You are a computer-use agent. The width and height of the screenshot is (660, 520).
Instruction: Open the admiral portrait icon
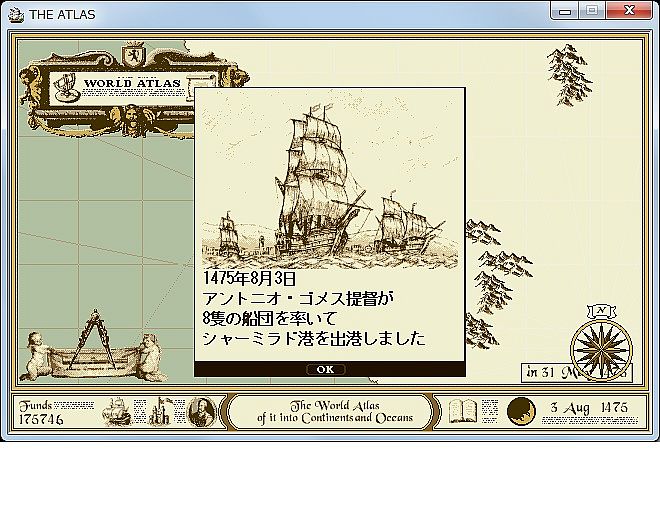click(x=201, y=411)
